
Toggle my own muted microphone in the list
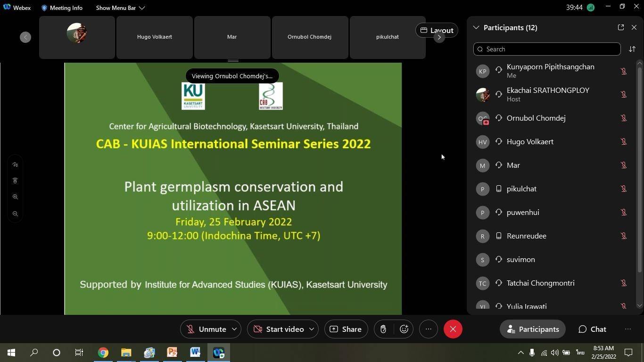click(623, 71)
